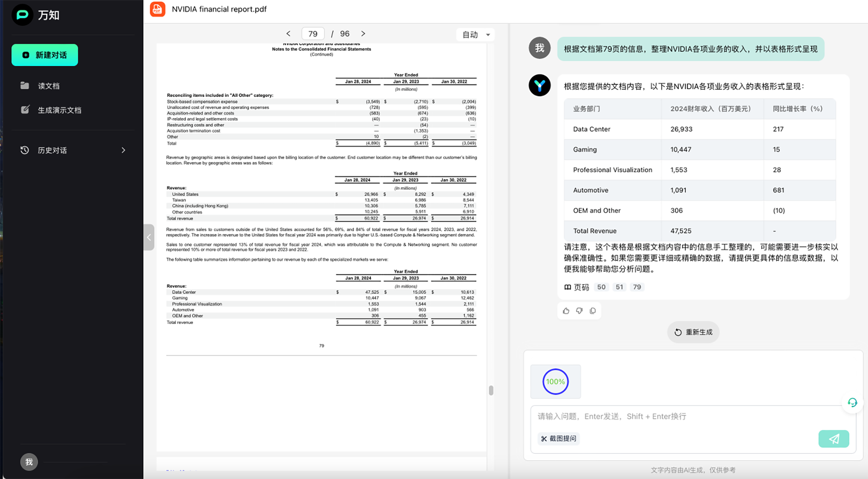This screenshot has height=479, width=868.
Task: Copy the response with copy icon
Action: (x=593, y=311)
